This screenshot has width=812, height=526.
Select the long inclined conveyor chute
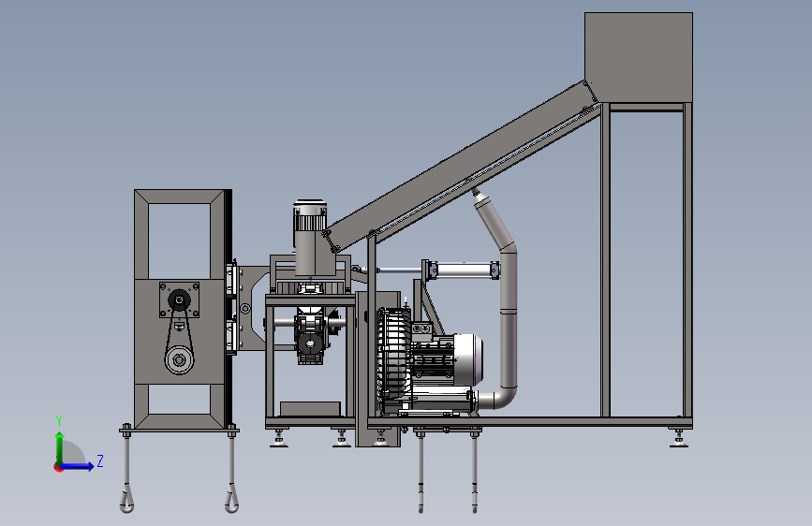[x=461, y=166]
